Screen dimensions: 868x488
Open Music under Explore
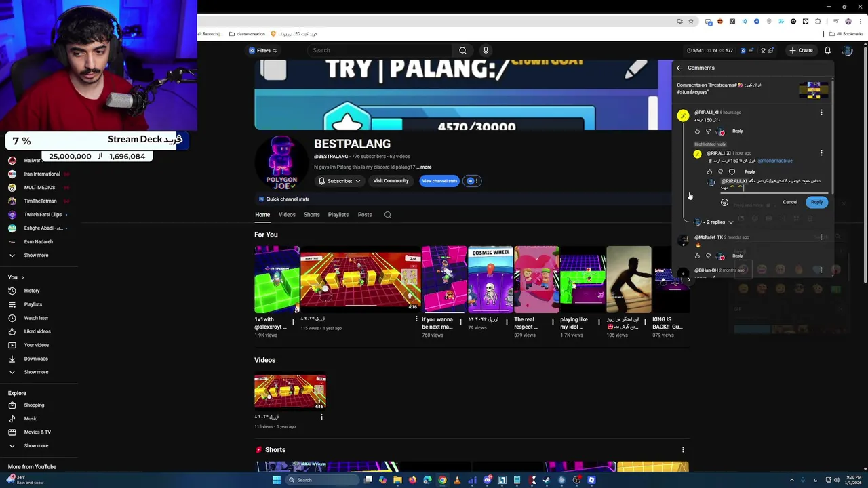[x=31, y=419]
